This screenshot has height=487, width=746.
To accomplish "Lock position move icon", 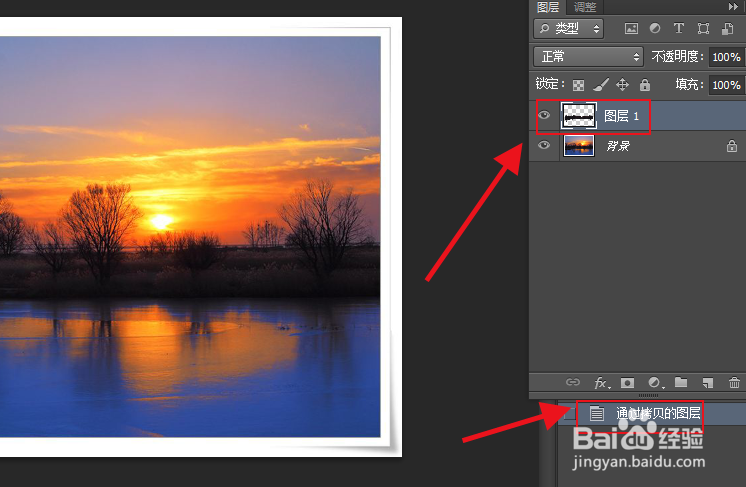I will (622, 85).
